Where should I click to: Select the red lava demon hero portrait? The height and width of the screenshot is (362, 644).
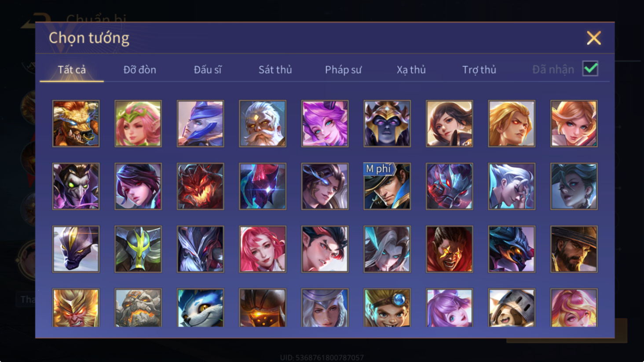point(201,186)
